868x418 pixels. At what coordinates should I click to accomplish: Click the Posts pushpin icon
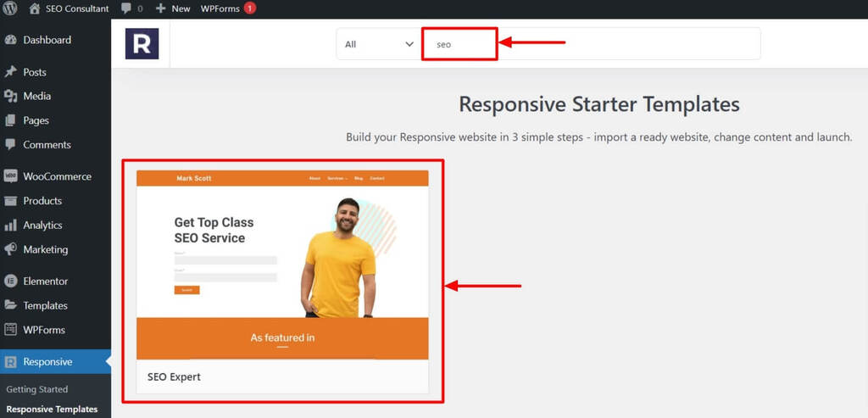[x=10, y=72]
